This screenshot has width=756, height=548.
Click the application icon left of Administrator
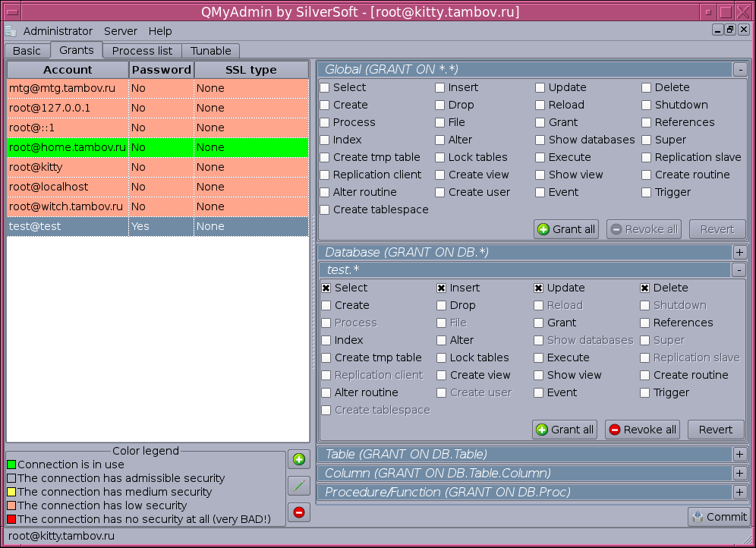coord(11,31)
